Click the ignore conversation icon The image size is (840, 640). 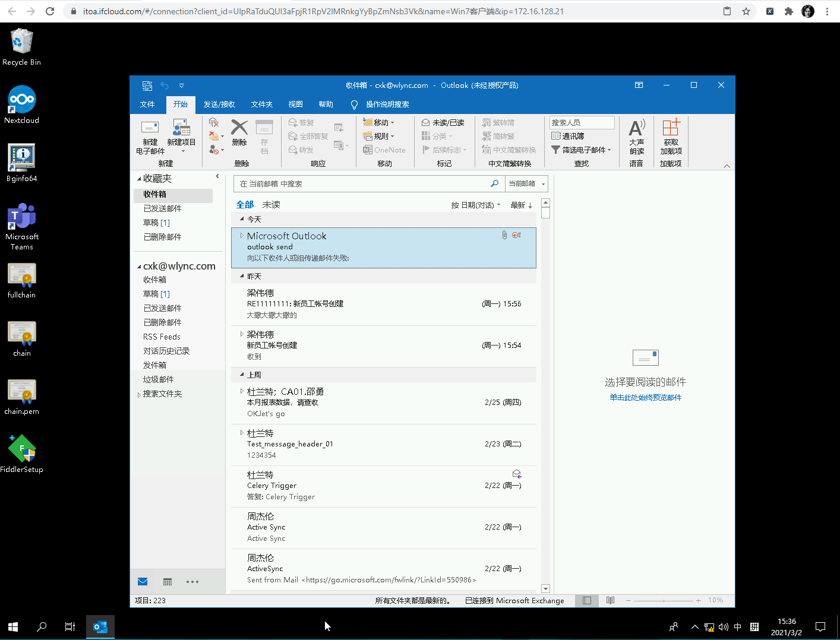(214, 122)
